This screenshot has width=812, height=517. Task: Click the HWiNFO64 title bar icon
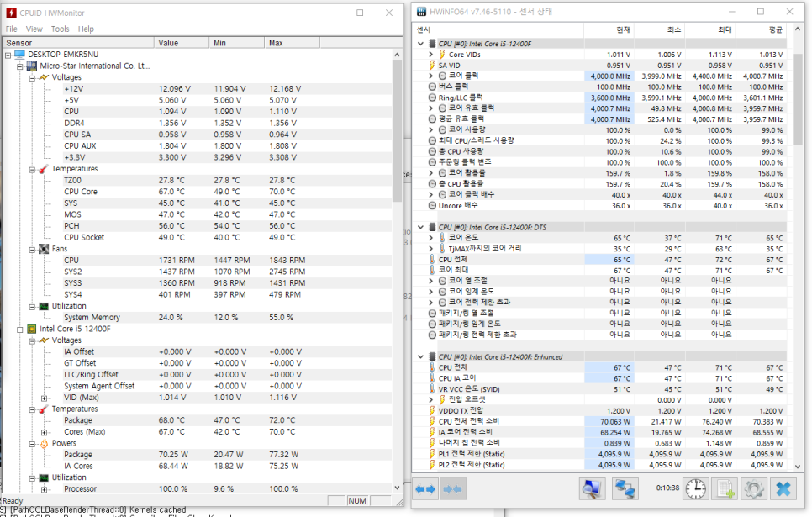pyautogui.click(x=421, y=12)
